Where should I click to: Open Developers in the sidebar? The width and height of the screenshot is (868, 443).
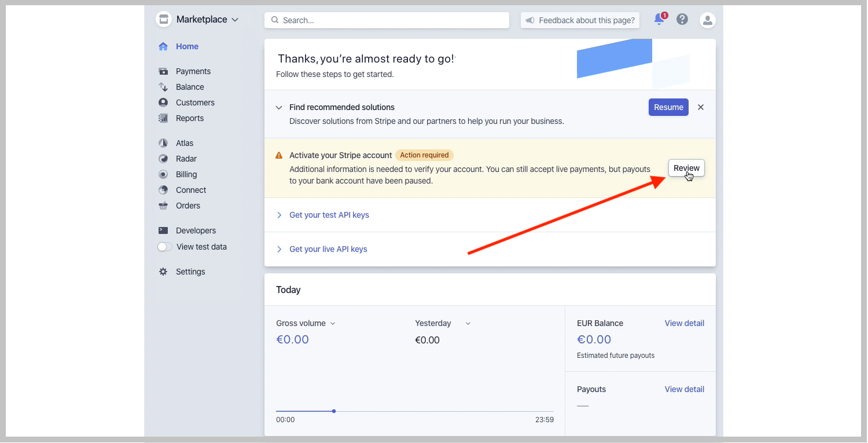point(196,230)
